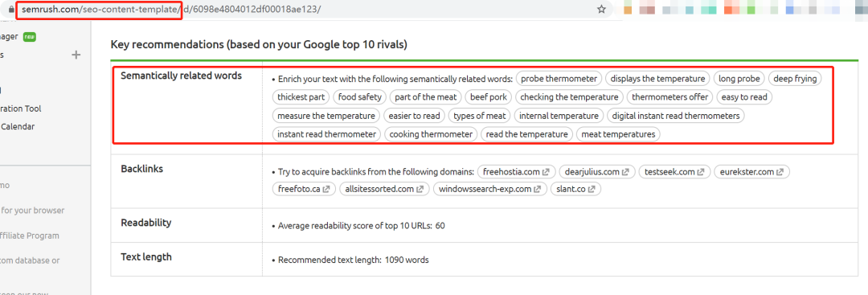The width and height of the screenshot is (868, 295).
Task: Open the external link icon next to freehostia.com
Action: tap(546, 172)
